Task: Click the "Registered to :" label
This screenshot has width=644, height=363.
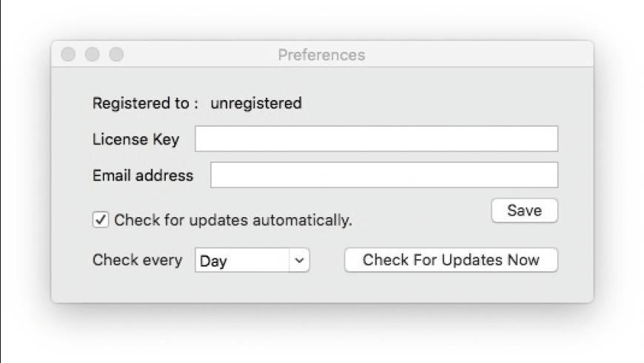Action: 145,104
